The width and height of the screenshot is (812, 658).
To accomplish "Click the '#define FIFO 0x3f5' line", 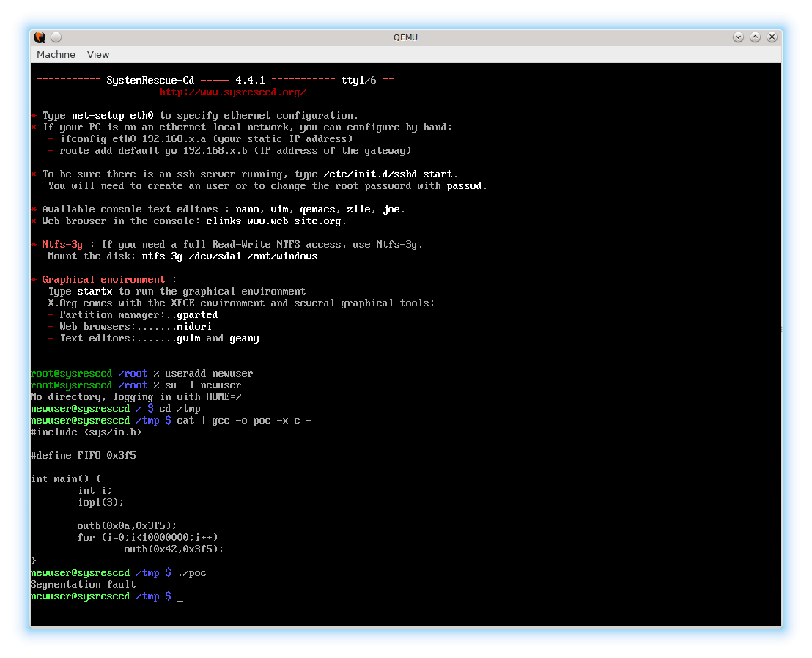I will pos(83,456).
